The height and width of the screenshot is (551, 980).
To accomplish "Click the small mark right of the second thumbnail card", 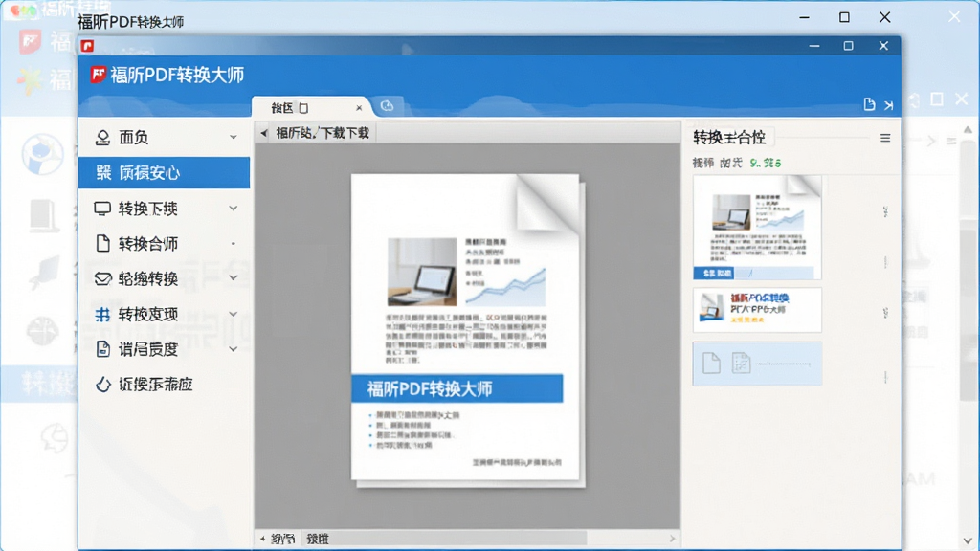I will [885, 313].
